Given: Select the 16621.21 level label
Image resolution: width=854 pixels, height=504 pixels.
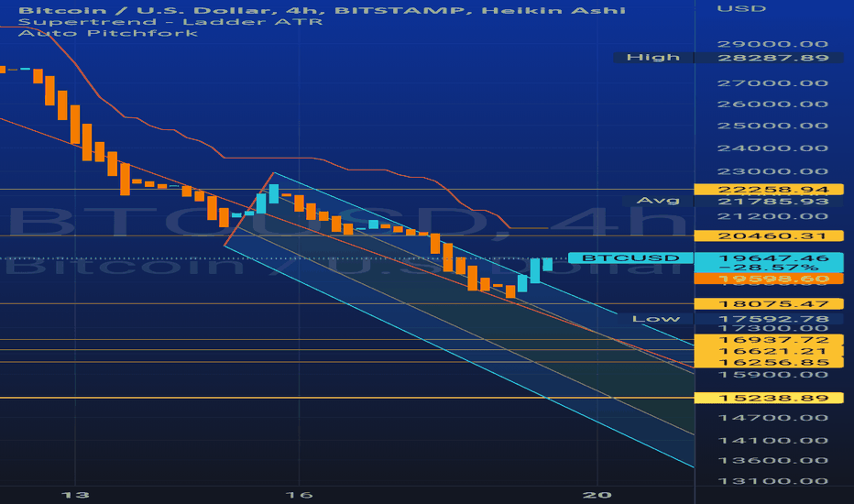Looking at the screenshot, I should click(769, 352).
